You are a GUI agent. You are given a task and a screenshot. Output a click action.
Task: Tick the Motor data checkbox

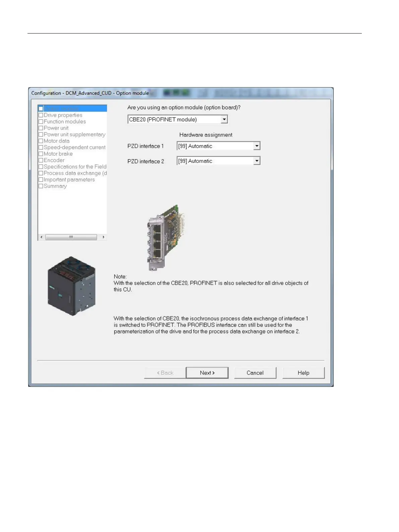[41, 141]
